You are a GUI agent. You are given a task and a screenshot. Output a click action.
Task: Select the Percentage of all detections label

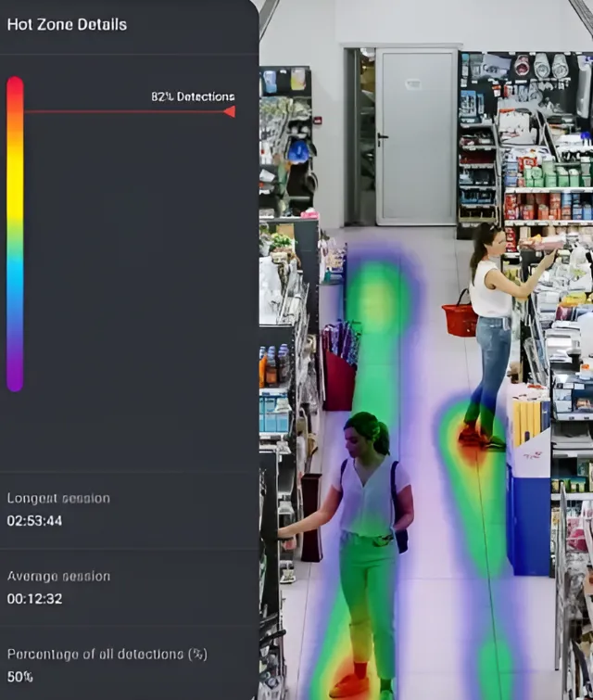(x=107, y=654)
